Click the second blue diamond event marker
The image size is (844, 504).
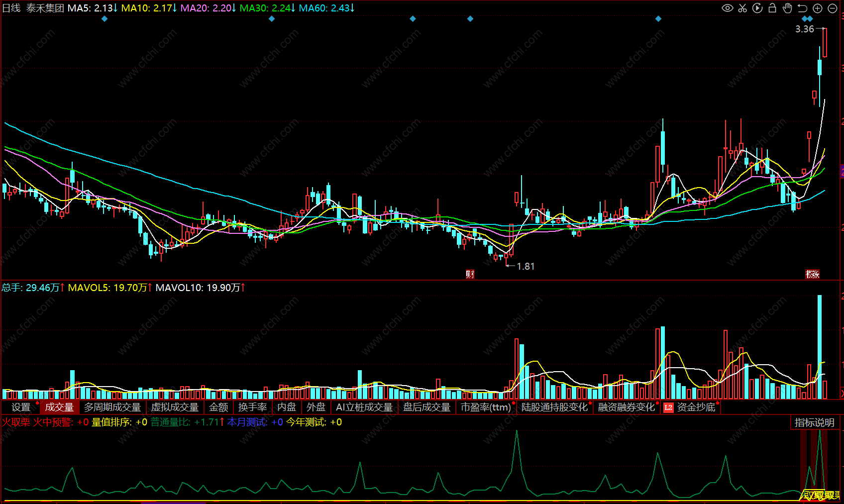pyautogui.click(x=272, y=19)
